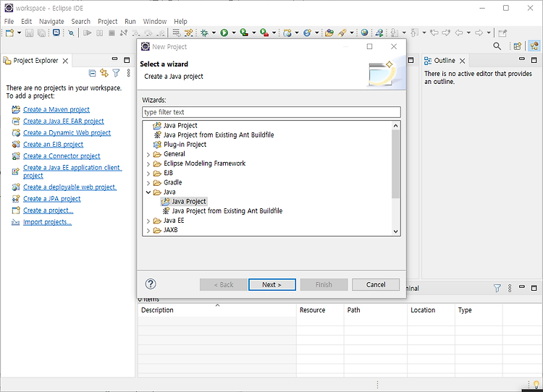The height and width of the screenshot is (392, 543).
Task: Click the Open Type folder toolbar icon
Action: tap(329, 33)
